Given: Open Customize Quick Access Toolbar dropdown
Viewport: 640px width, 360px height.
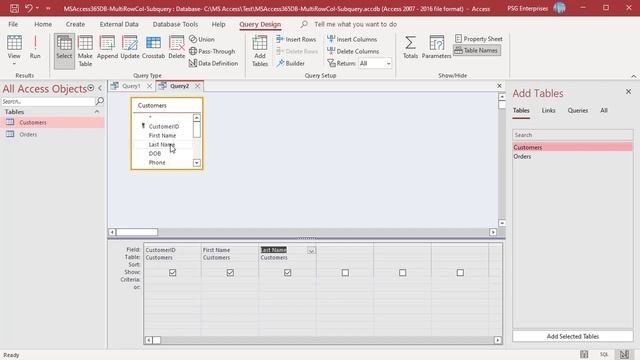Looking at the screenshot, I should [x=48, y=8].
